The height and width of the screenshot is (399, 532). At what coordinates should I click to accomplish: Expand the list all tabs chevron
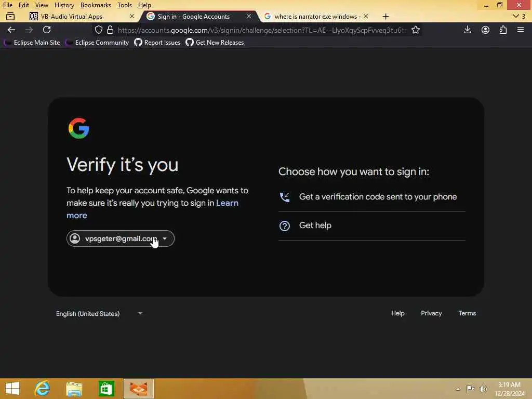coord(516,16)
